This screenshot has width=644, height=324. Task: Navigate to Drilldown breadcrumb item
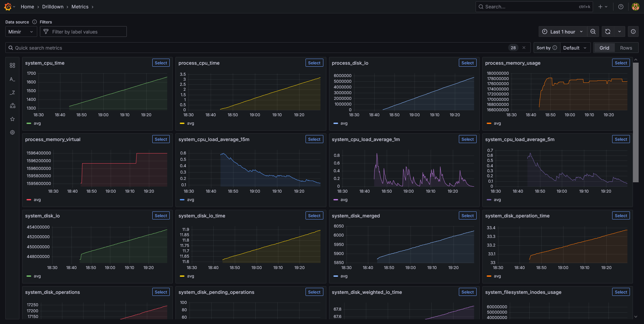click(x=53, y=7)
